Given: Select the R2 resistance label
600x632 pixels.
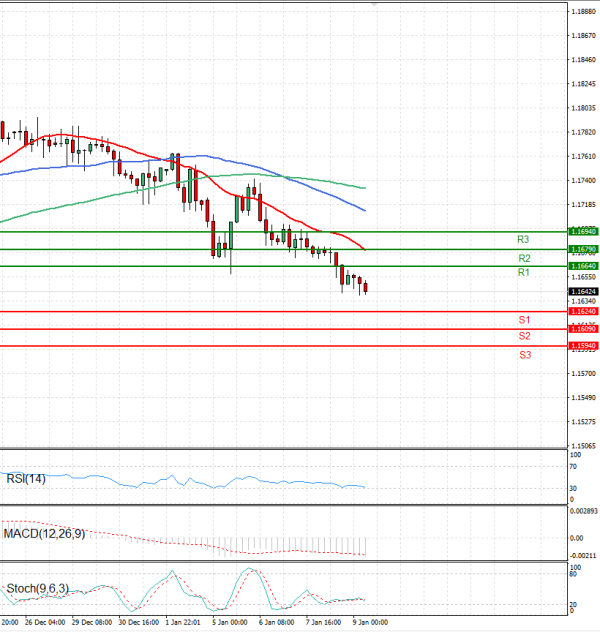Looking at the screenshot, I should click(x=523, y=258).
